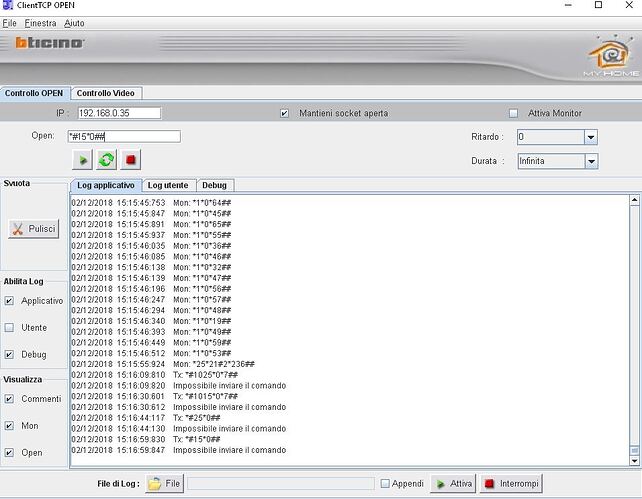Click the File button for log file
The height and width of the screenshot is (499, 642).
point(165,484)
